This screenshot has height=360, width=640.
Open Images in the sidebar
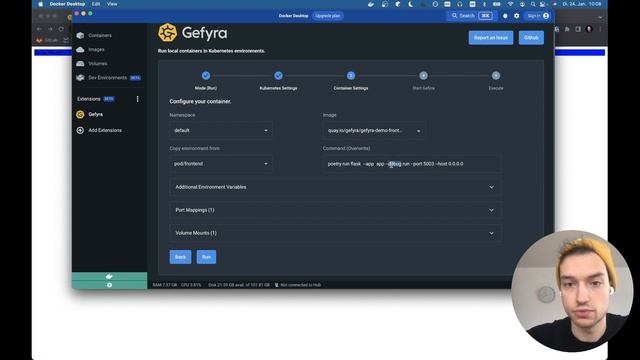coord(91,49)
